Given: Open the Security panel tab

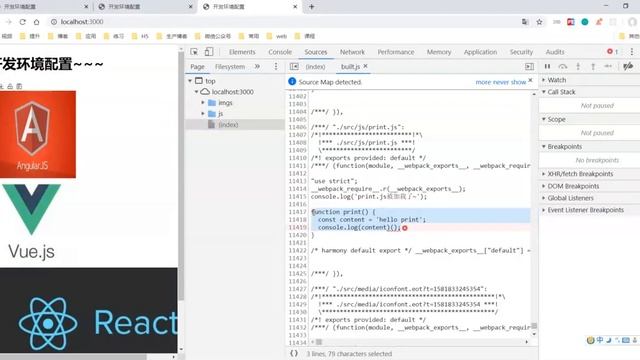Looking at the screenshot, I should click(x=521, y=52).
